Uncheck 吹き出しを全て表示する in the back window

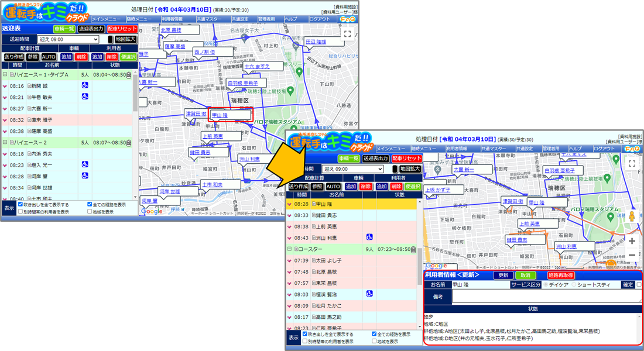coord(20,204)
